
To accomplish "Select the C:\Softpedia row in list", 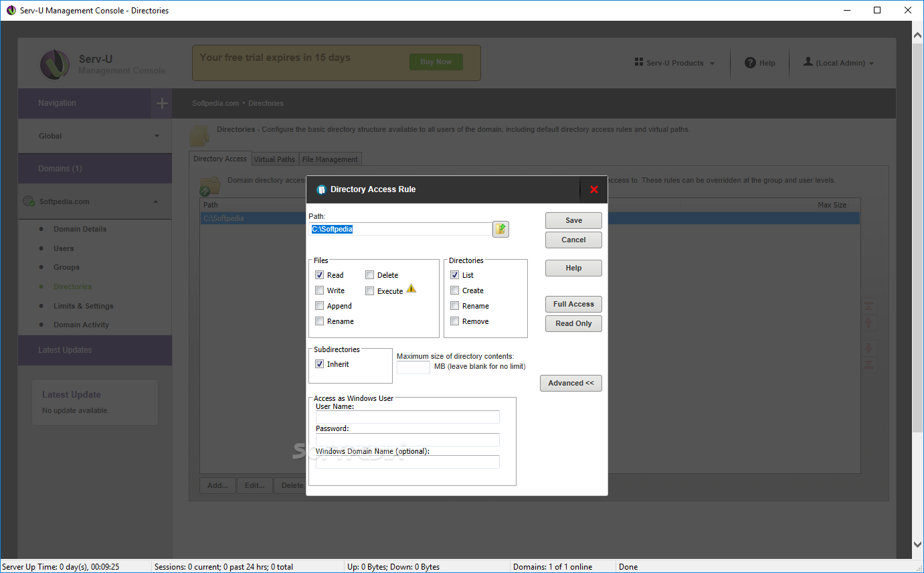I will (x=530, y=218).
